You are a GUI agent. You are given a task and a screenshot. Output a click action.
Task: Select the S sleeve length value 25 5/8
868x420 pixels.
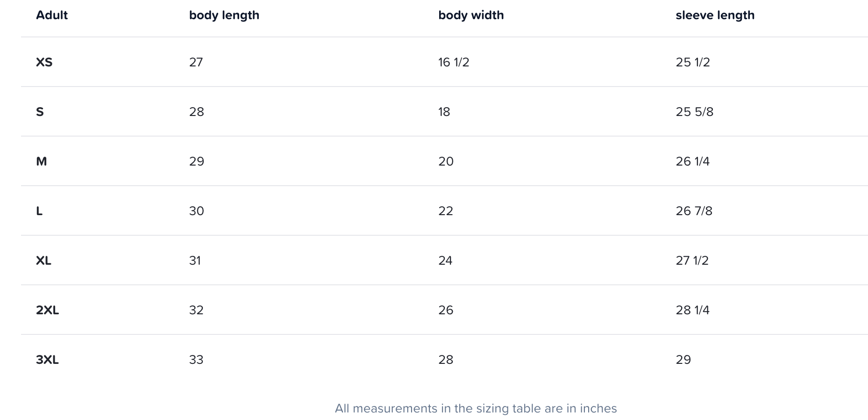pos(694,112)
